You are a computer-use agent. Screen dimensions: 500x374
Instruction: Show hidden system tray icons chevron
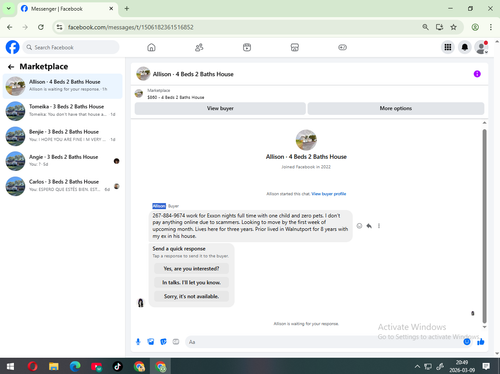(417, 367)
